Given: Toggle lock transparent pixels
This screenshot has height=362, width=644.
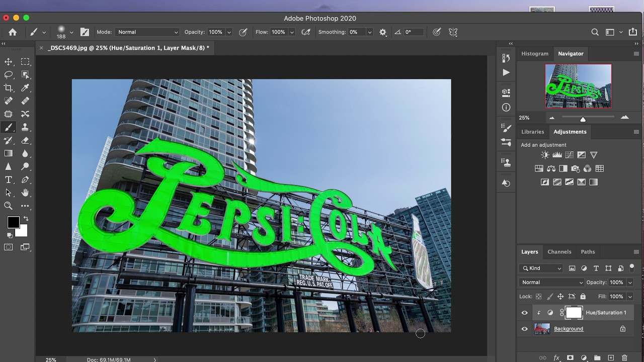Looking at the screenshot, I should click(x=539, y=296).
